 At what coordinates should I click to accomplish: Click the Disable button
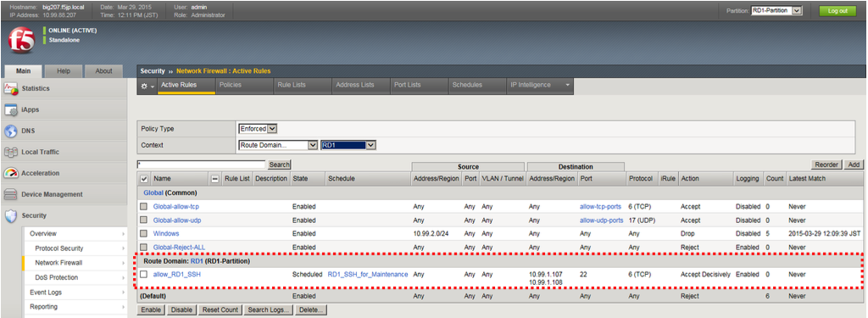(x=181, y=310)
